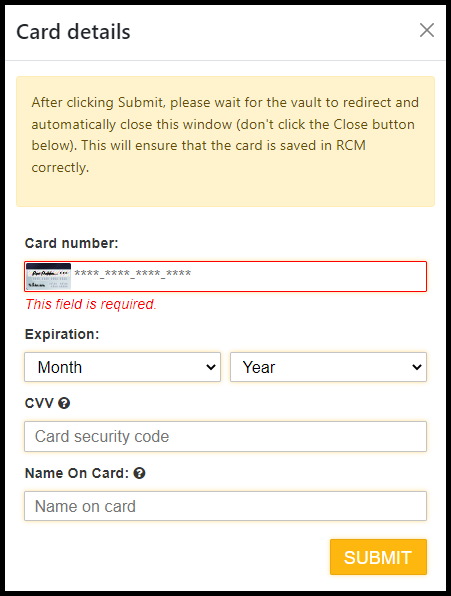Image resolution: width=451 pixels, height=596 pixels.
Task: Click the Month dropdown chevron arrow
Action: (x=211, y=367)
